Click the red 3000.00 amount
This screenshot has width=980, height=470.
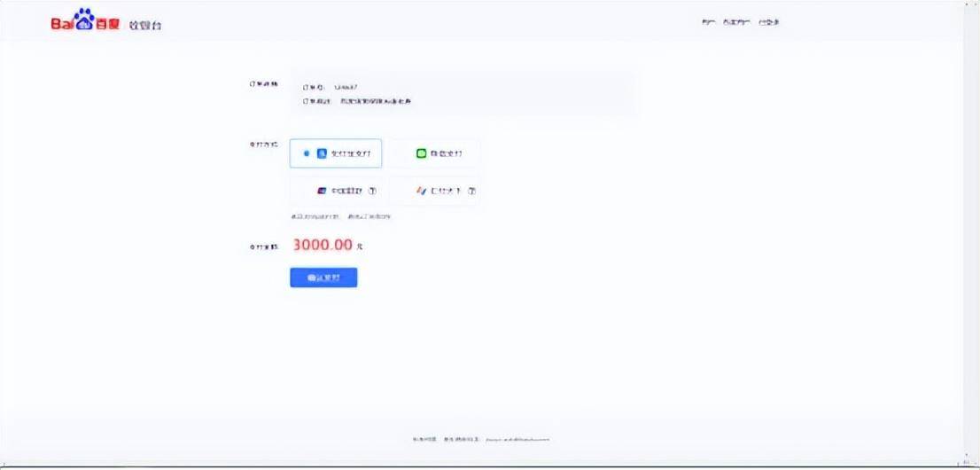pyautogui.click(x=323, y=245)
